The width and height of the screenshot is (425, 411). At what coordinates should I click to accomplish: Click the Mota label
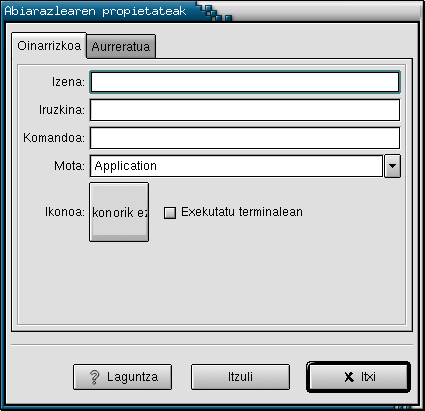[x=69, y=166]
